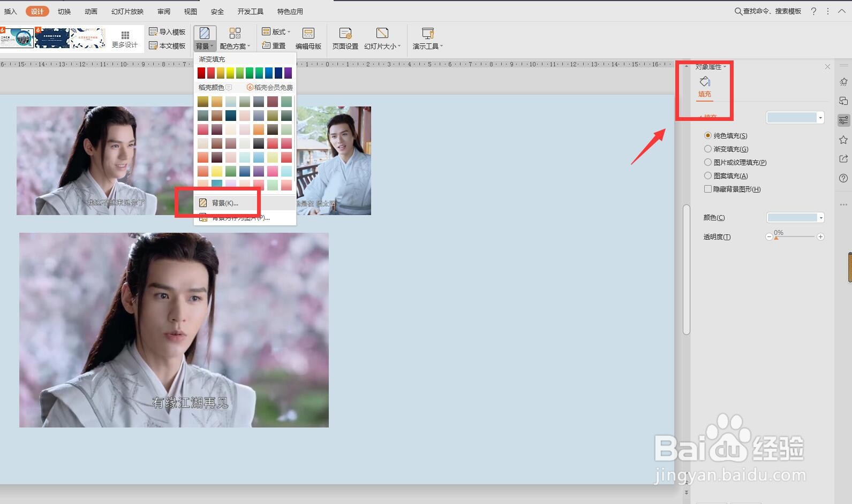Select 图案填充 pattern fill radio
Screen dimensions: 852x504
[x=726, y=176]
